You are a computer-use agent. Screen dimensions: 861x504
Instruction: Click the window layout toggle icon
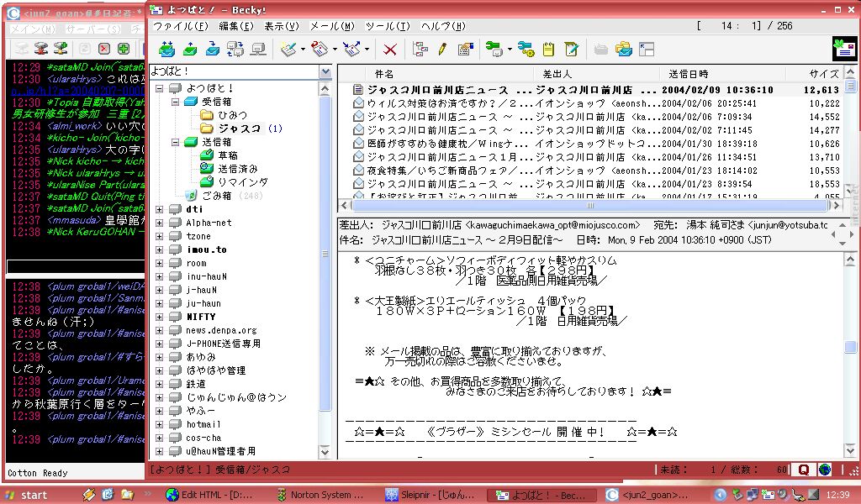[x=647, y=50]
